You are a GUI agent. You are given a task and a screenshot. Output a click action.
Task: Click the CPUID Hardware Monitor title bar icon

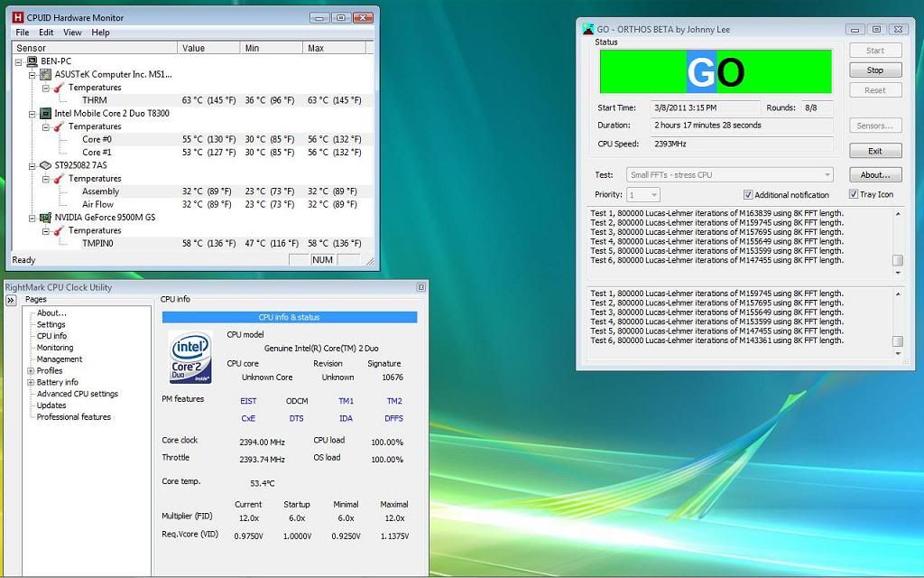click(x=18, y=18)
